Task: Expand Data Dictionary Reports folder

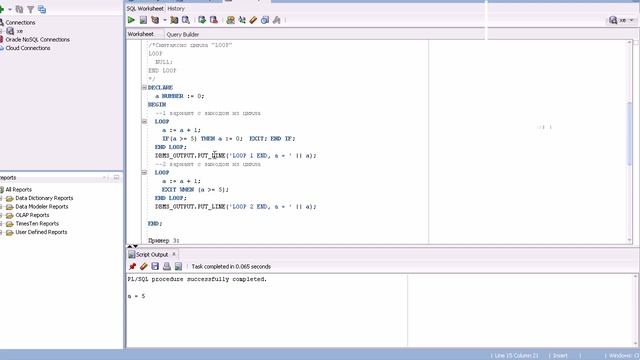Action: click(1, 198)
